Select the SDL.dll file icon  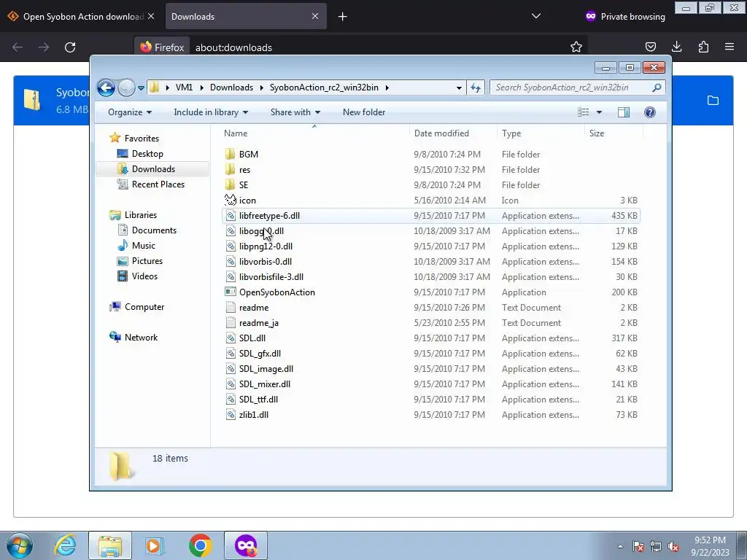(x=231, y=338)
